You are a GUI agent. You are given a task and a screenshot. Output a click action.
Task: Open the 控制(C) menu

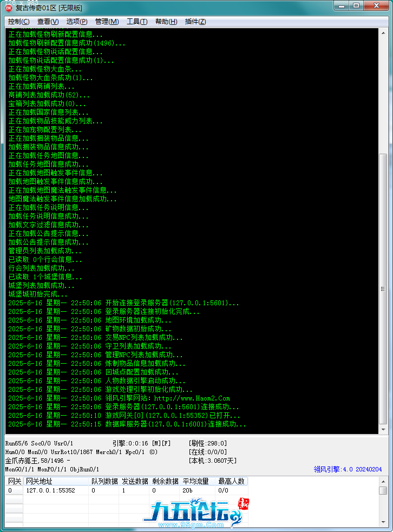[18, 21]
